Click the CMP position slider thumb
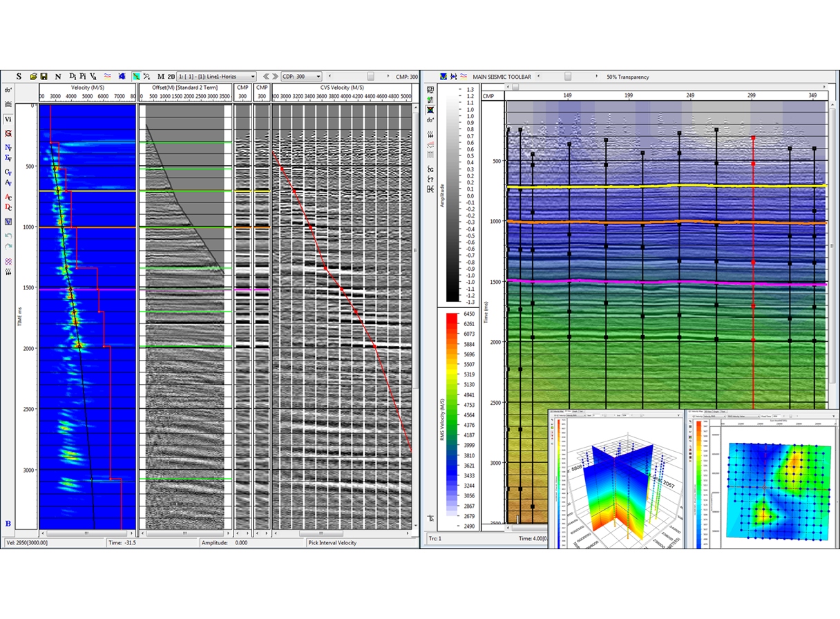This screenshot has width=840, height=619. 371,76
